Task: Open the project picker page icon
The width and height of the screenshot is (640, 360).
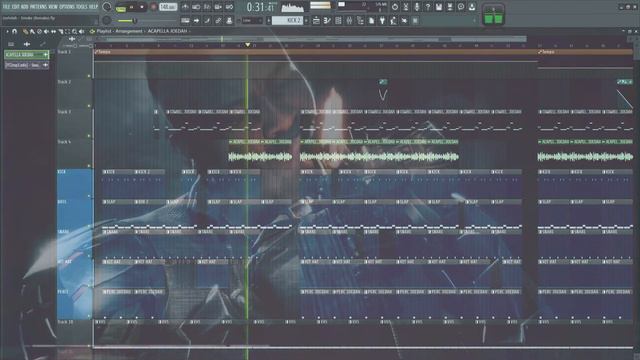Action: (371, 20)
